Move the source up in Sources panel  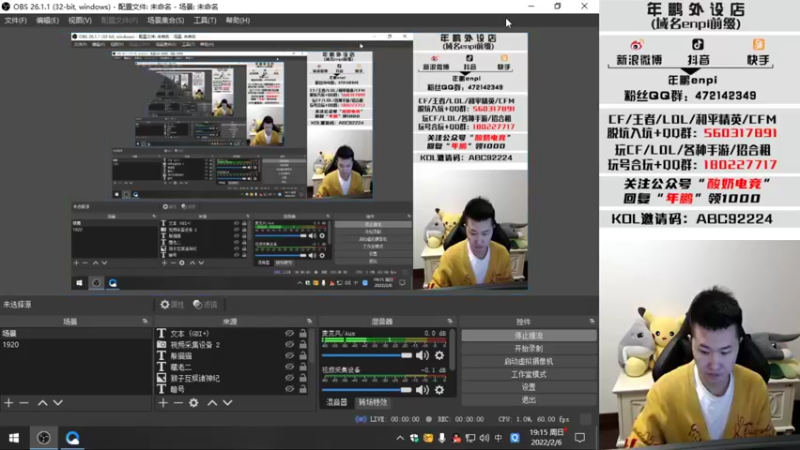pos(212,403)
